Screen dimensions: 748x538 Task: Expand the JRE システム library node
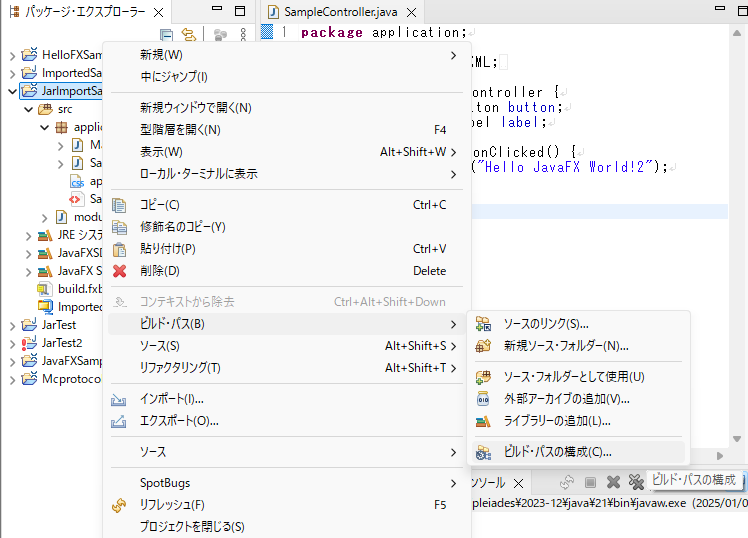(x=29, y=236)
